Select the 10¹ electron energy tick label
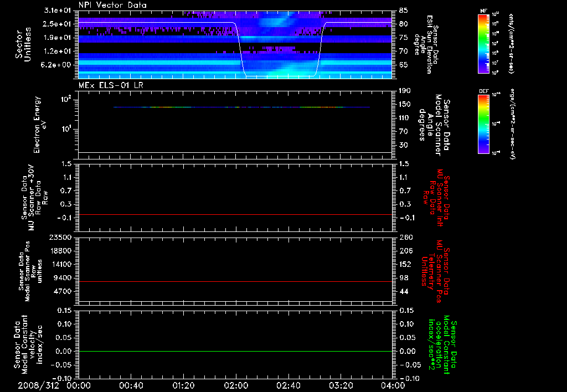Screen dimensions: 567x392 point(65,129)
